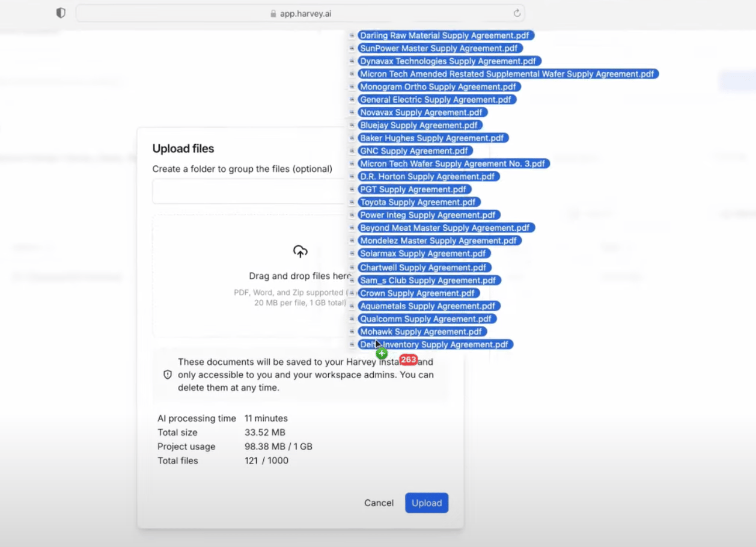This screenshot has width=756, height=547.
Task: Click Mondelez Master Supply Agreement.pdf
Action: [439, 240]
